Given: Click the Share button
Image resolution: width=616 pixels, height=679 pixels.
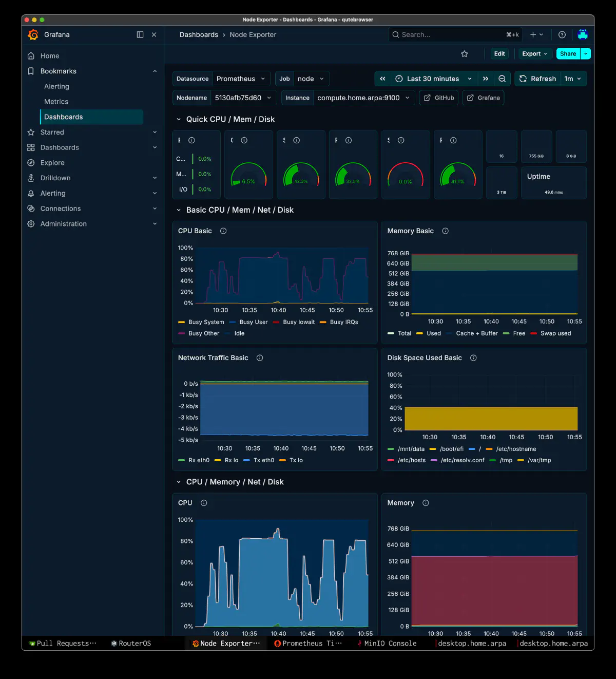Looking at the screenshot, I should [568, 53].
